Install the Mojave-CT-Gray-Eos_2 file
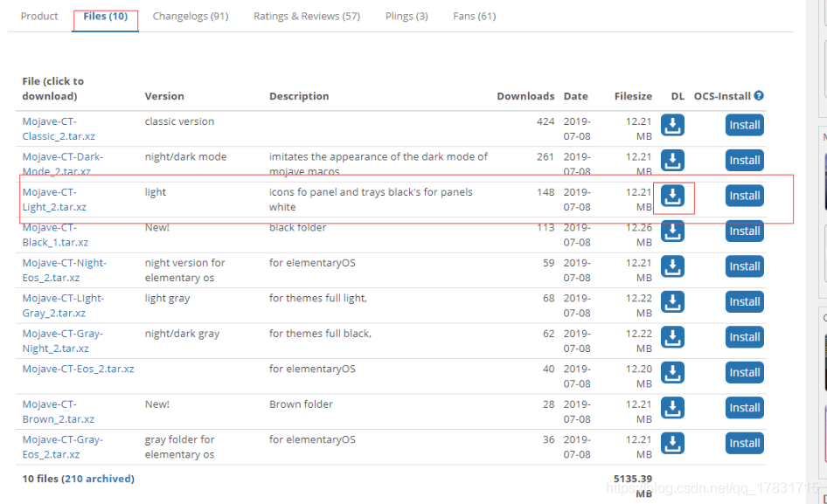 click(x=744, y=443)
